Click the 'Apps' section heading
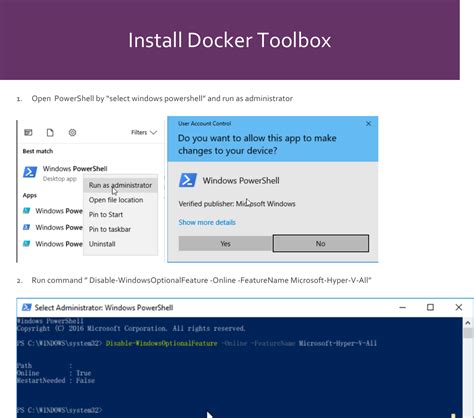The width and height of the screenshot is (474, 418). (x=30, y=195)
